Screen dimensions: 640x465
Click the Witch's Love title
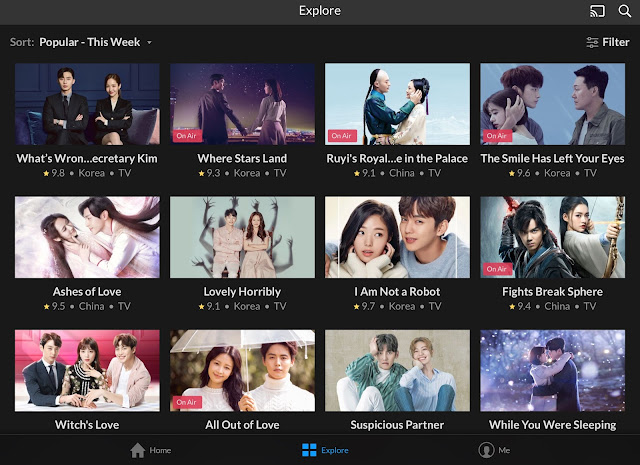point(87,425)
